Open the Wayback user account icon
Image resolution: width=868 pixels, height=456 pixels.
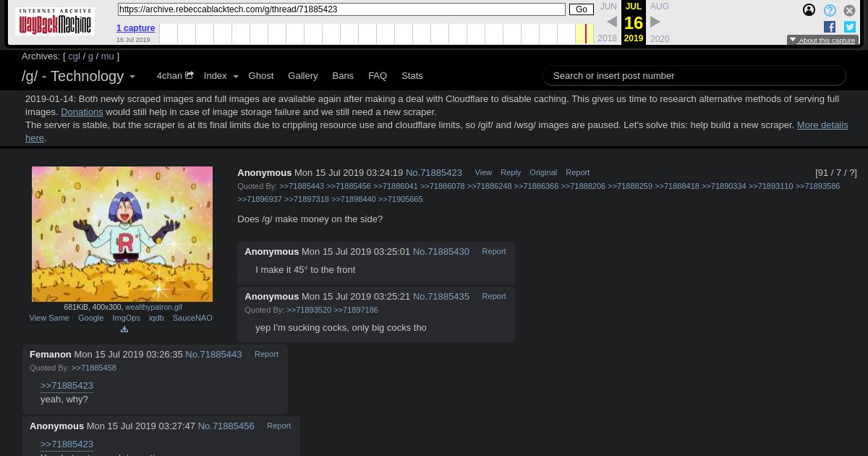point(809,10)
